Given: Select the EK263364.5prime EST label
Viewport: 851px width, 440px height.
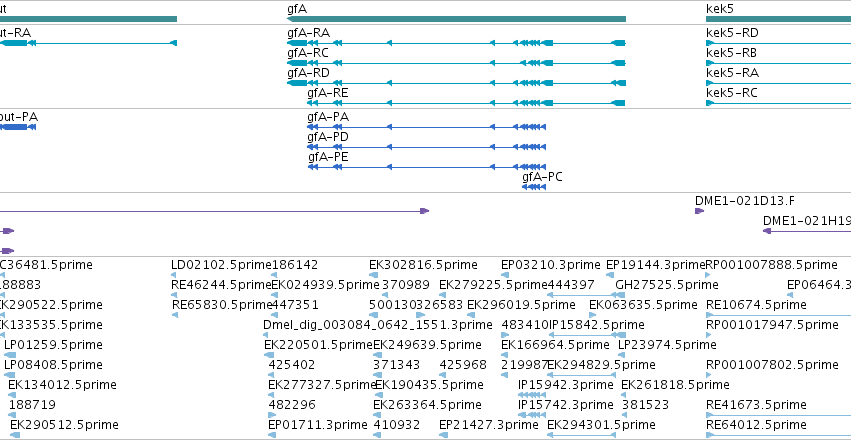Looking at the screenshot, I should coord(427,405).
